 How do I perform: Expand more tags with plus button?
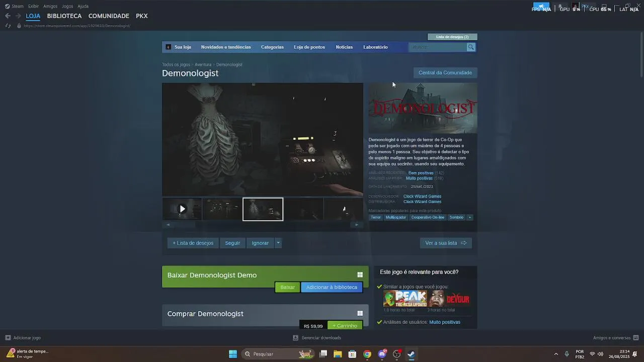470,217
